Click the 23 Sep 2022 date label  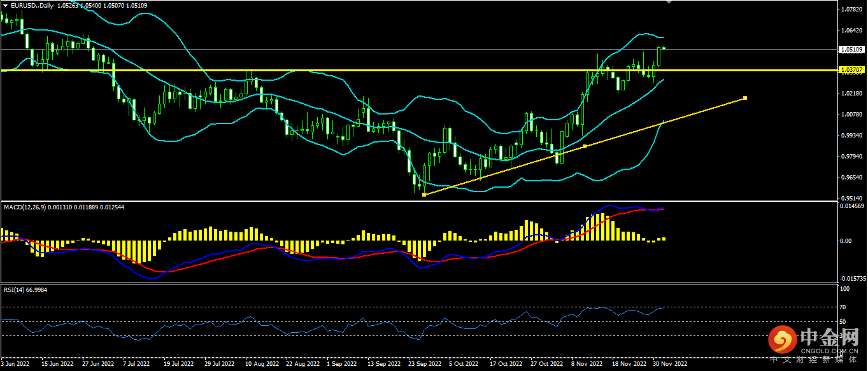(425, 365)
